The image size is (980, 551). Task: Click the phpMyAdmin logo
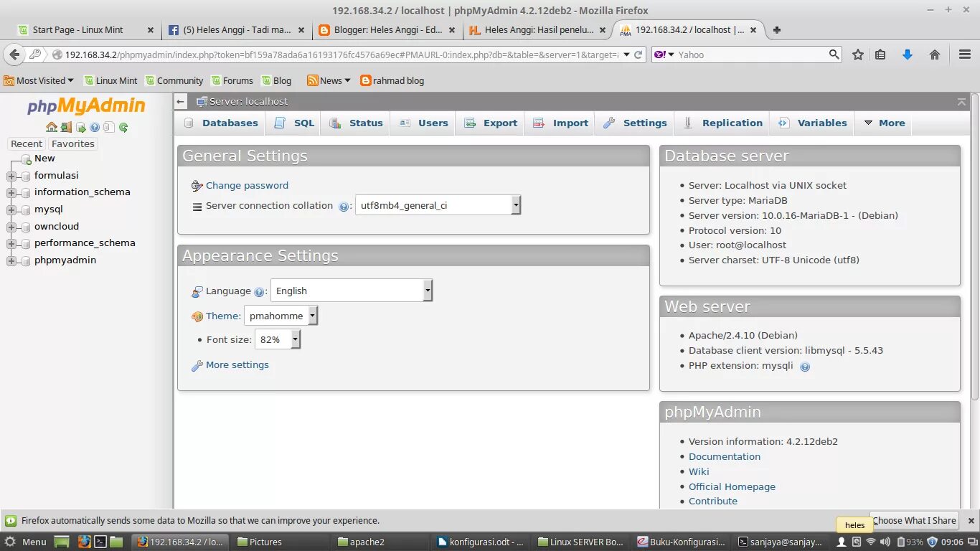tap(86, 106)
